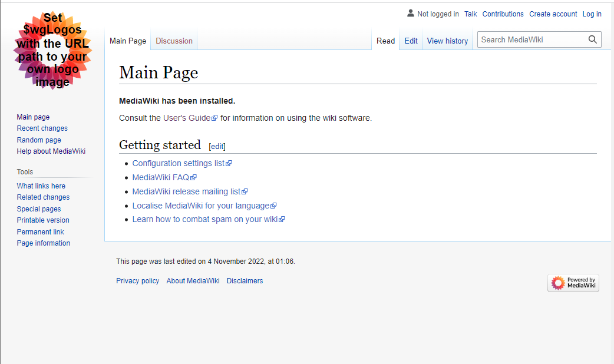The width and height of the screenshot is (614, 364).
Task: Open Random page from the sidebar
Action: click(39, 140)
